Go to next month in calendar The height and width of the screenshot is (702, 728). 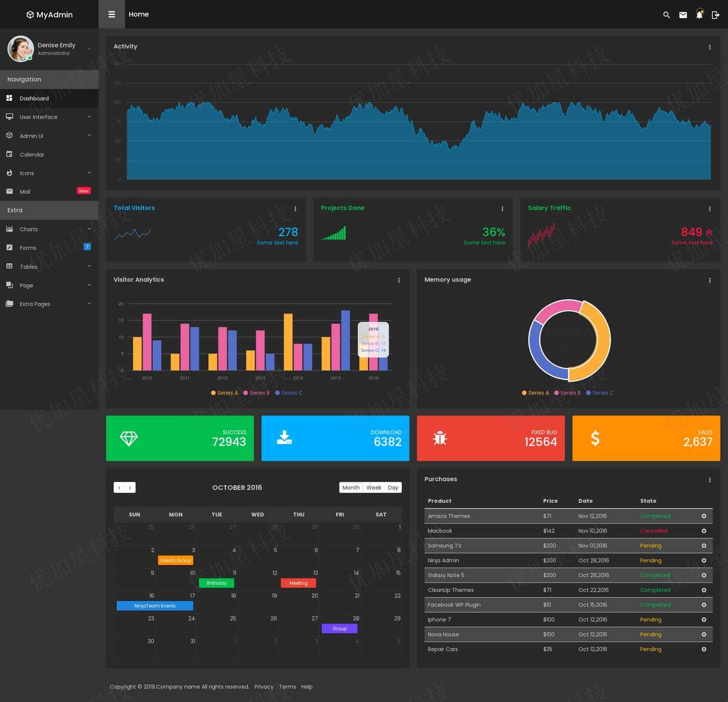[130, 488]
